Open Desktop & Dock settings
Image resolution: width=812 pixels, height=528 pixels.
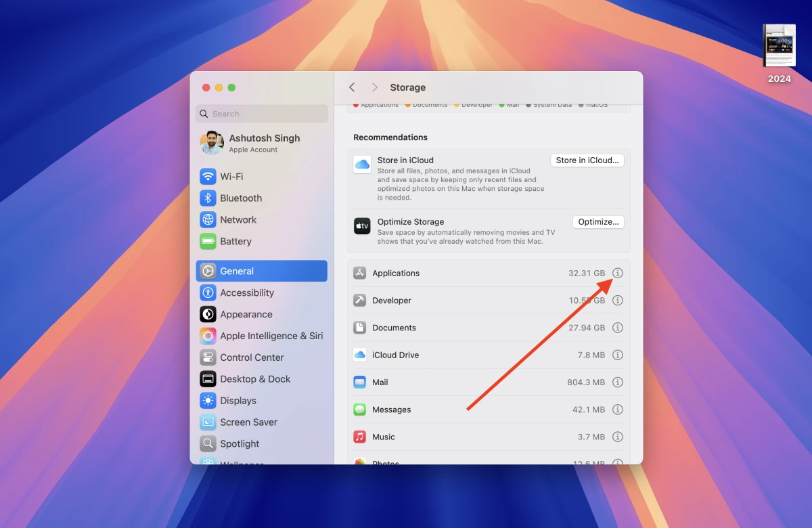(262, 379)
